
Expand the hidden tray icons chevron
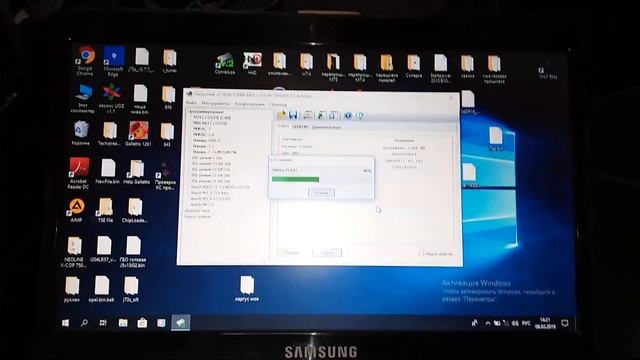point(488,323)
